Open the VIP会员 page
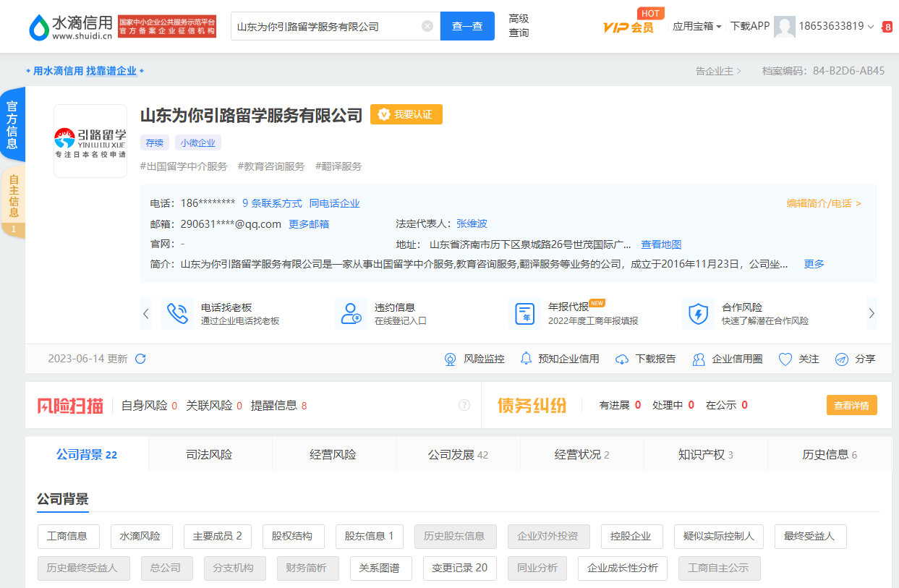 (x=629, y=27)
